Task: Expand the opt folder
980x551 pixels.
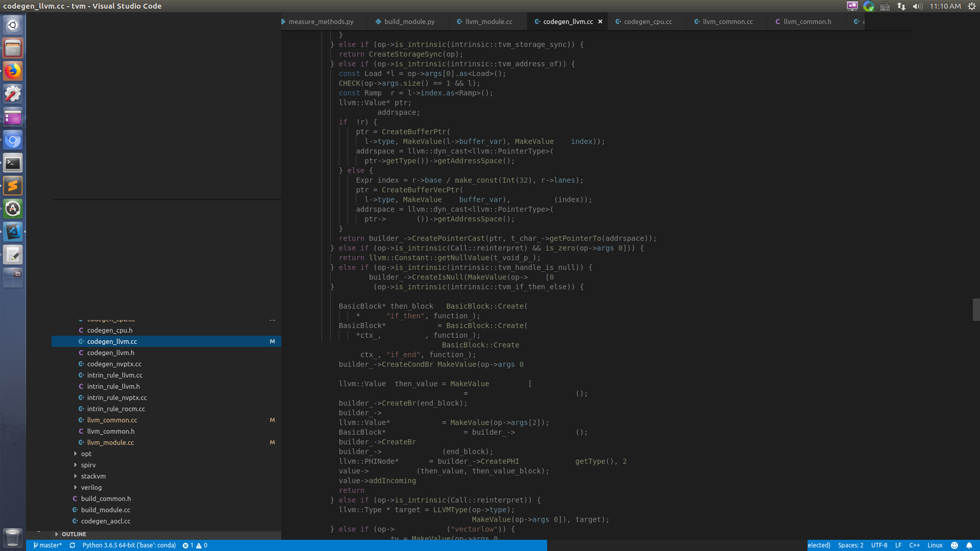Action: tap(86, 454)
